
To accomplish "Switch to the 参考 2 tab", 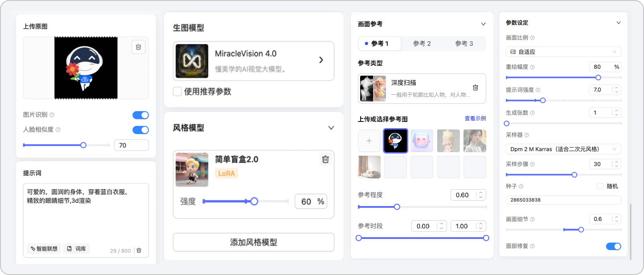I will 422,44.
